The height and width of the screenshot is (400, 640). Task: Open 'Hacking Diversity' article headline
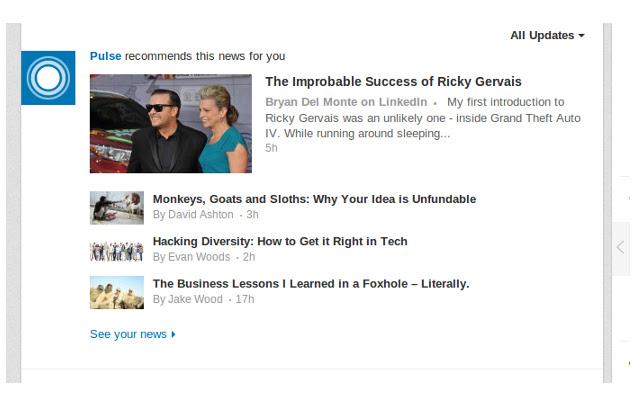[x=280, y=241]
